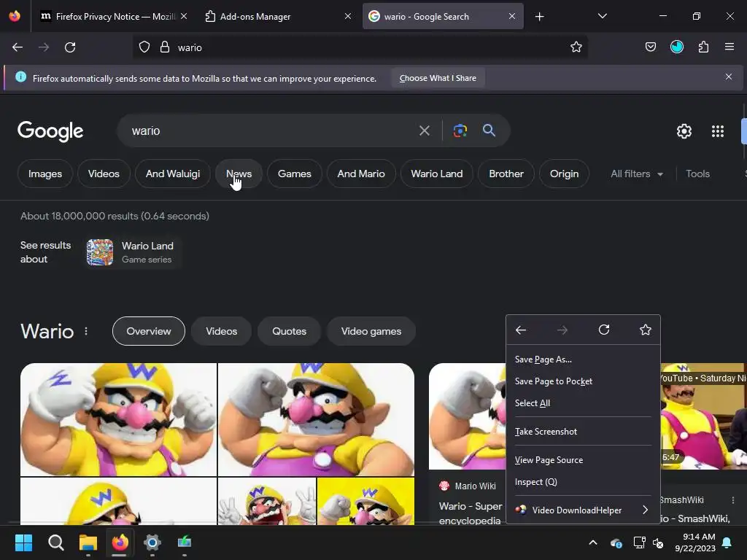Open the Firefox application menu
The height and width of the screenshot is (560, 747).
(x=729, y=47)
